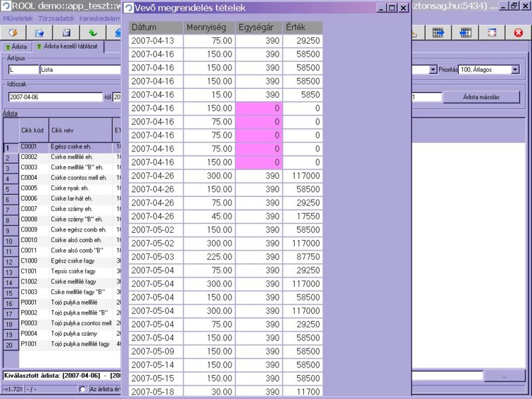This screenshot has height=399, width=532.
Task: Click the table import arrow-left icon
Action: coord(465,32)
